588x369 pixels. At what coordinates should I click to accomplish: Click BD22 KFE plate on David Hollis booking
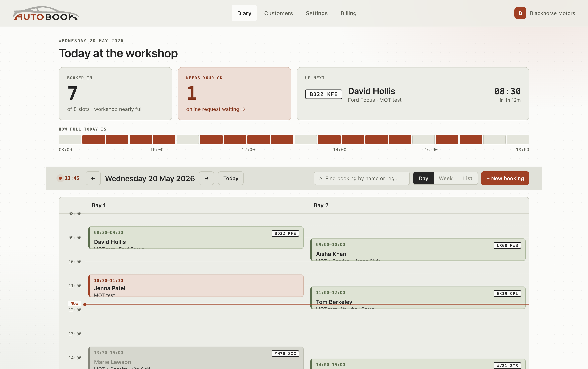pos(285,234)
